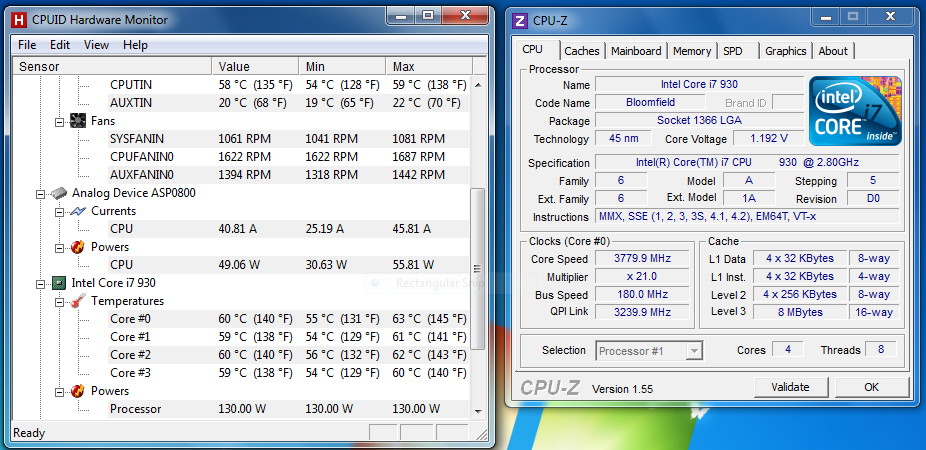Image resolution: width=926 pixels, height=450 pixels.
Task: Click the Analog Device ASP0800 chip icon
Action: click(60, 193)
